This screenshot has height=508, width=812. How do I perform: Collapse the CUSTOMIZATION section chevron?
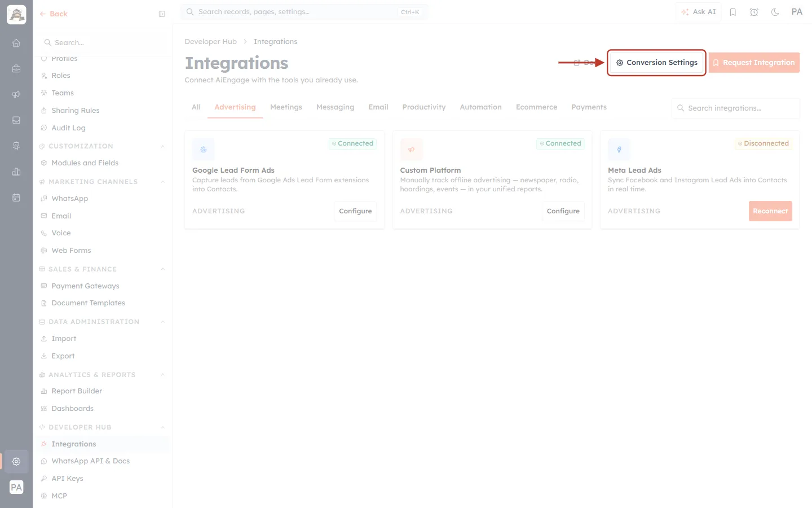tap(163, 146)
